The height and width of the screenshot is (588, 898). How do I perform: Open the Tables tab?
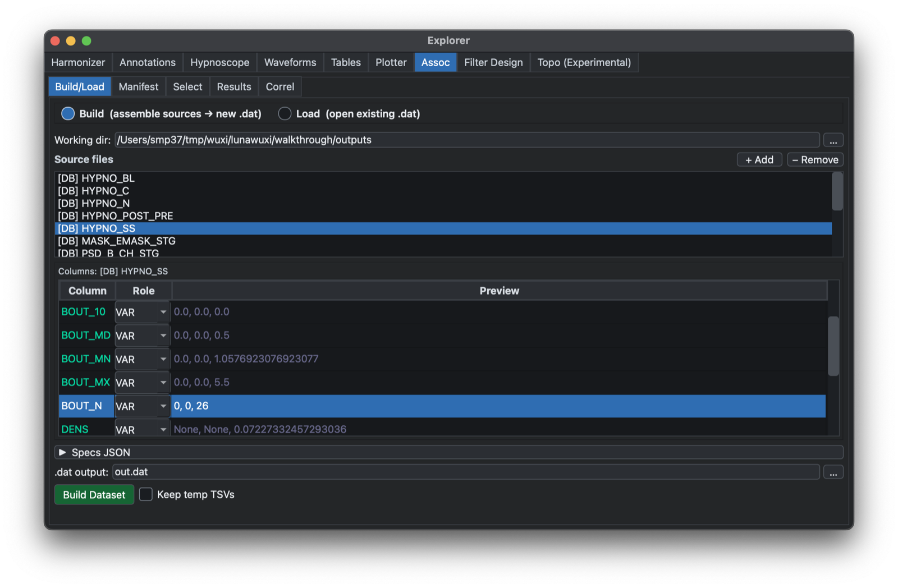[346, 62]
